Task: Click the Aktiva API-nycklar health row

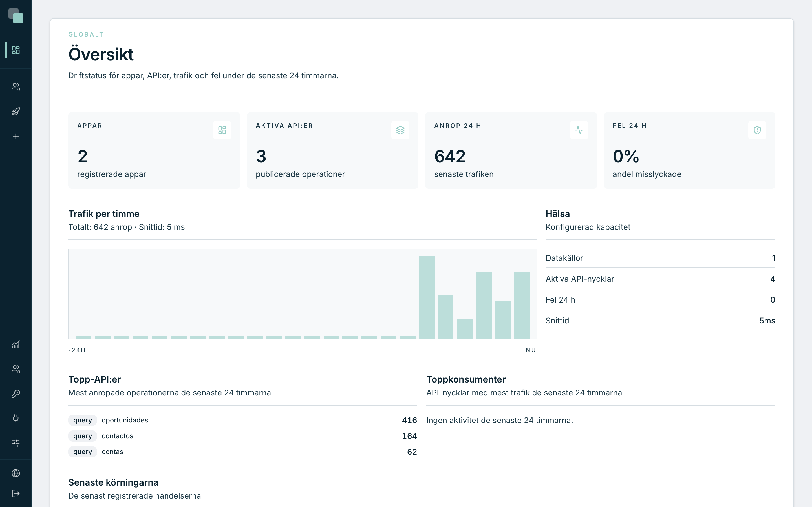Action: coord(660,279)
